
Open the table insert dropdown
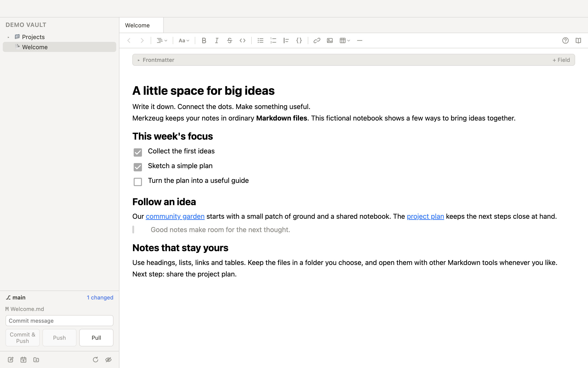(345, 40)
